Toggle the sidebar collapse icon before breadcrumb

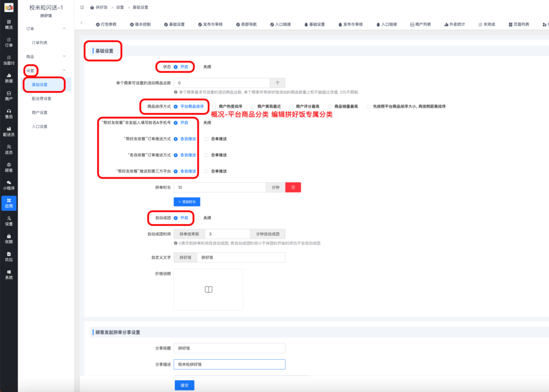pyautogui.click(x=81, y=8)
